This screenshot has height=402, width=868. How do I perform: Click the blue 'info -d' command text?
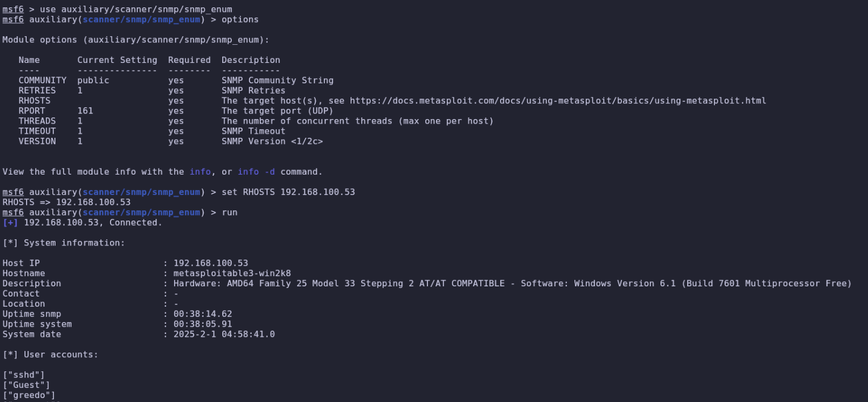[x=256, y=172]
